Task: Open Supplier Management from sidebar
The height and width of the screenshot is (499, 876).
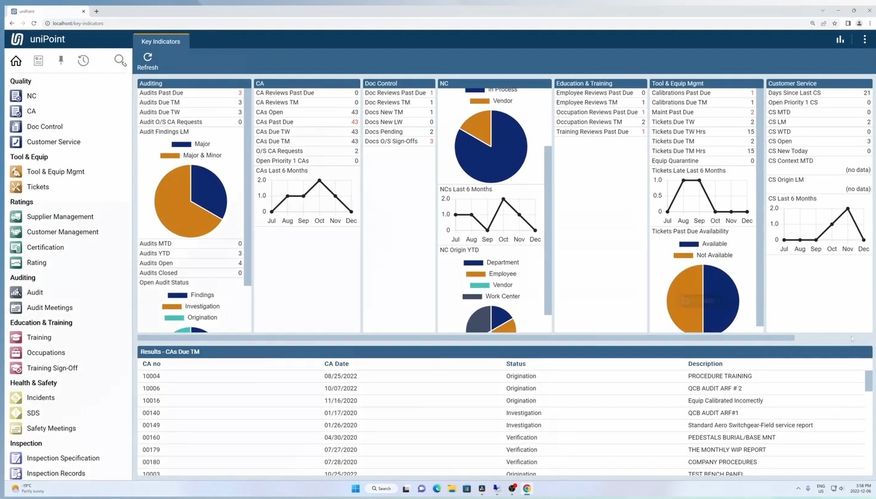Action: point(16,217)
